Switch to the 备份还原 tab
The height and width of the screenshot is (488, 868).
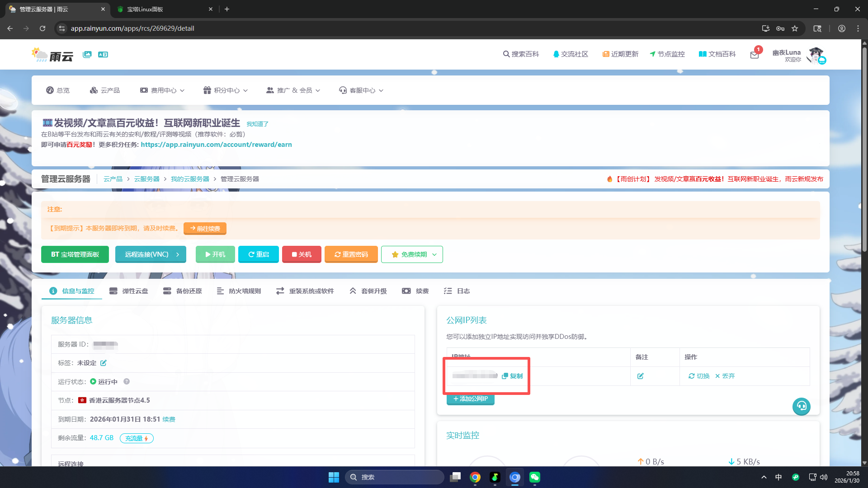(x=183, y=291)
